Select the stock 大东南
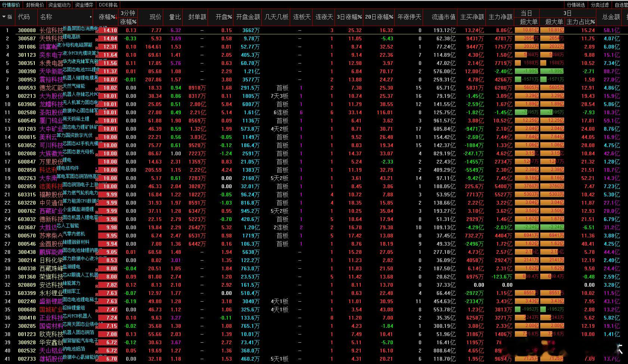 48,178
